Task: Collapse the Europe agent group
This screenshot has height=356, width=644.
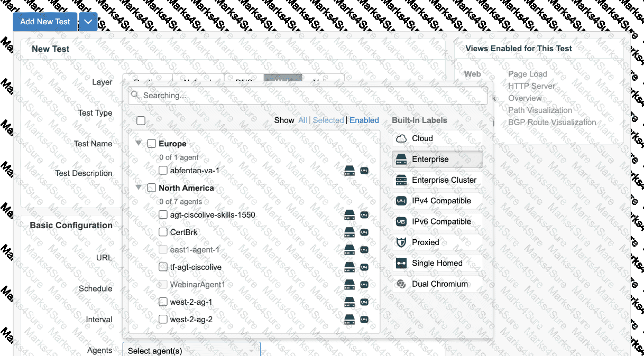Action: 139,143
